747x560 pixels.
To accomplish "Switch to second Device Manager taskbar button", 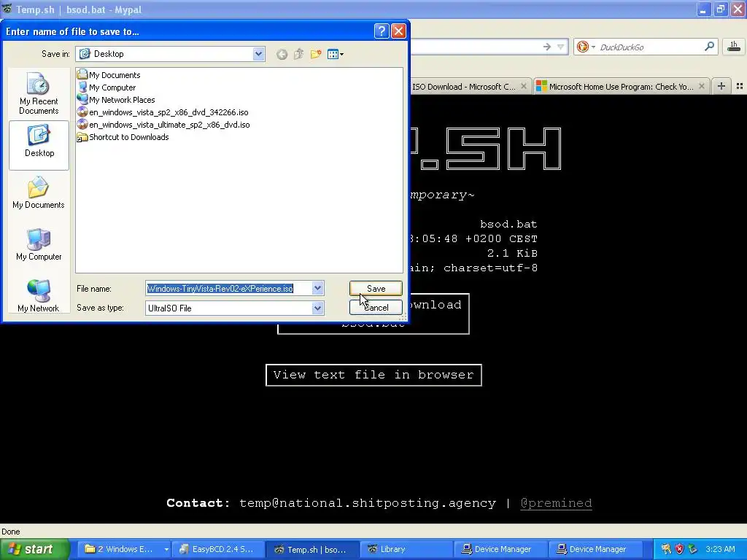I will point(595,549).
